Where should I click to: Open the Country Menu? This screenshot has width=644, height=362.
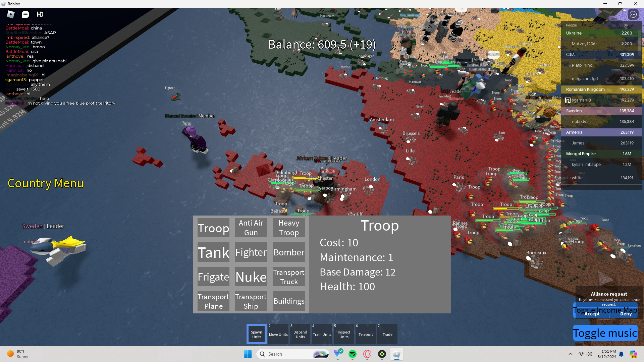pos(46,183)
